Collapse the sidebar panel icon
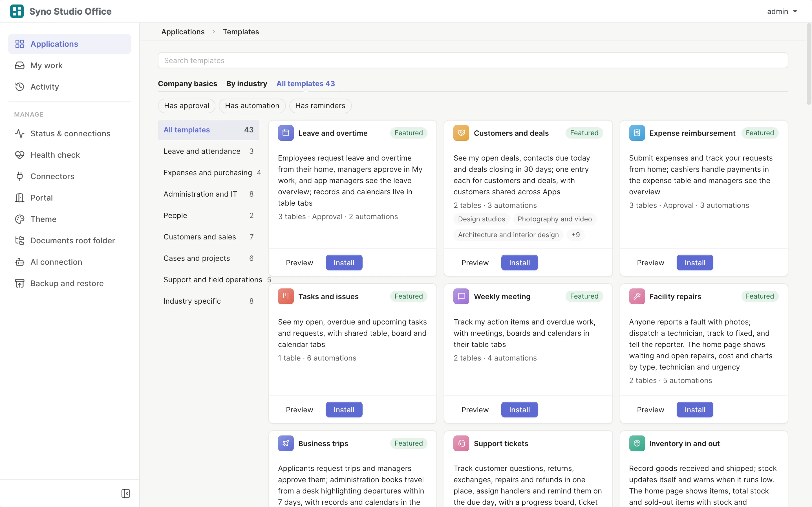This screenshot has width=812, height=507. click(125, 493)
